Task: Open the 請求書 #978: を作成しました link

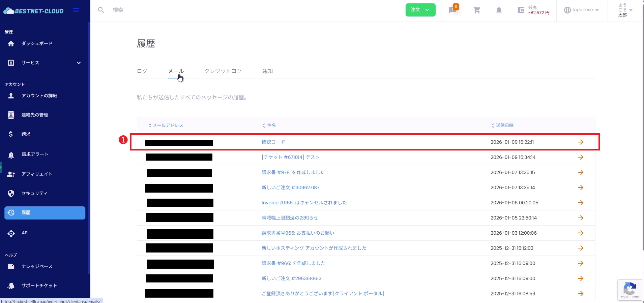Action: 293,172
